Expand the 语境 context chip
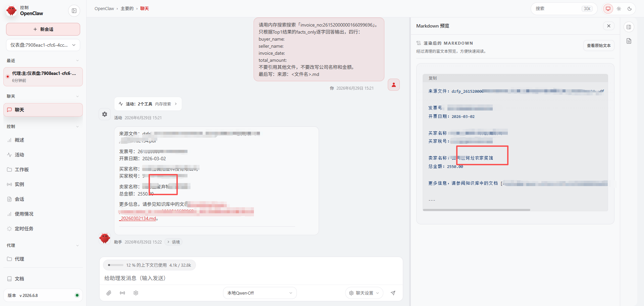The width and height of the screenshot is (644, 306). pyautogui.click(x=173, y=242)
